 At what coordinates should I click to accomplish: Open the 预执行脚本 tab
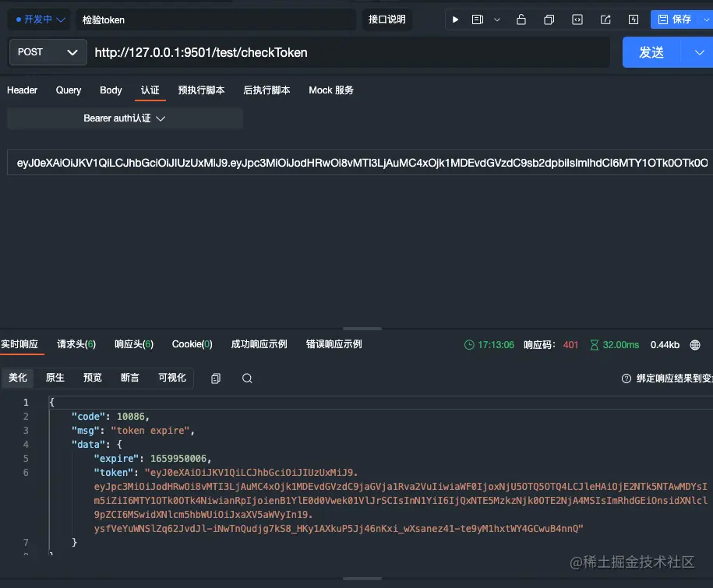tap(201, 90)
